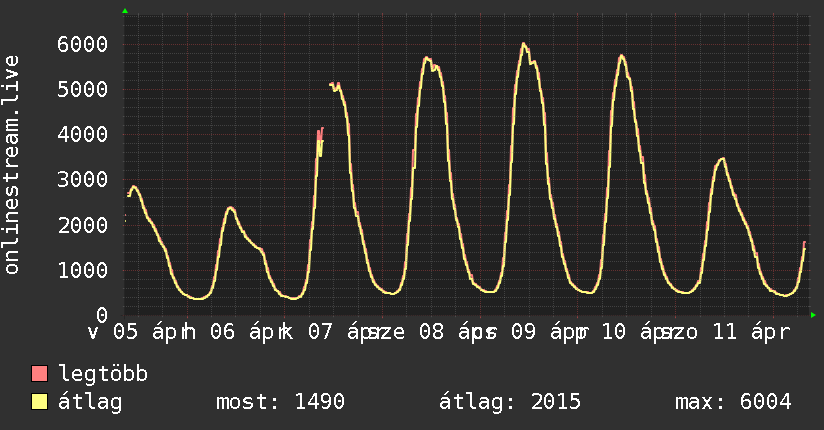Click the 6000 y-axis label
824x430 pixels.
pyautogui.click(x=82, y=44)
